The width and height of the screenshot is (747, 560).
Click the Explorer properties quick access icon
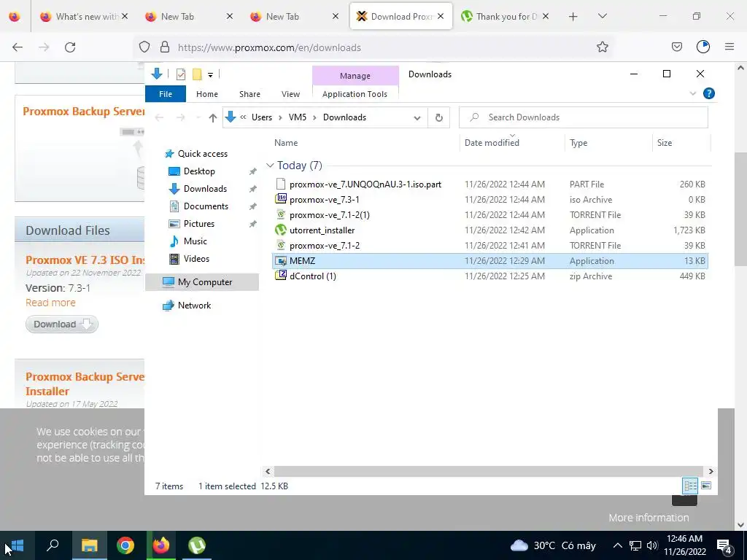coord(181,74)
